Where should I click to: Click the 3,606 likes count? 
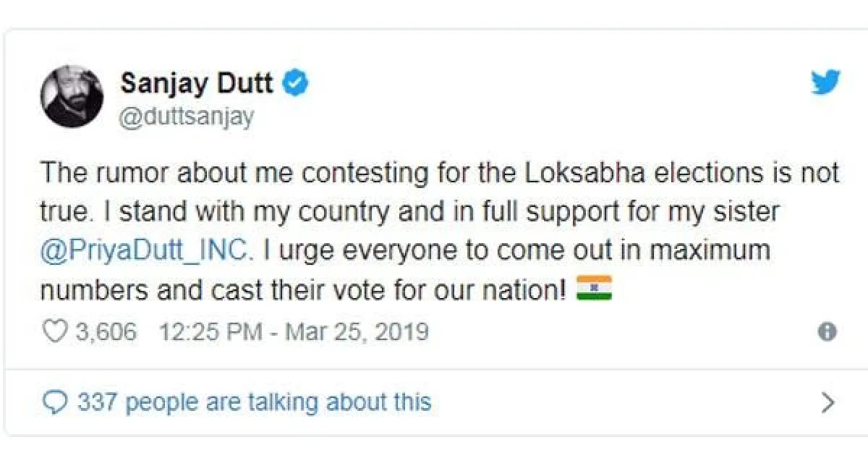tap(106, 332)
